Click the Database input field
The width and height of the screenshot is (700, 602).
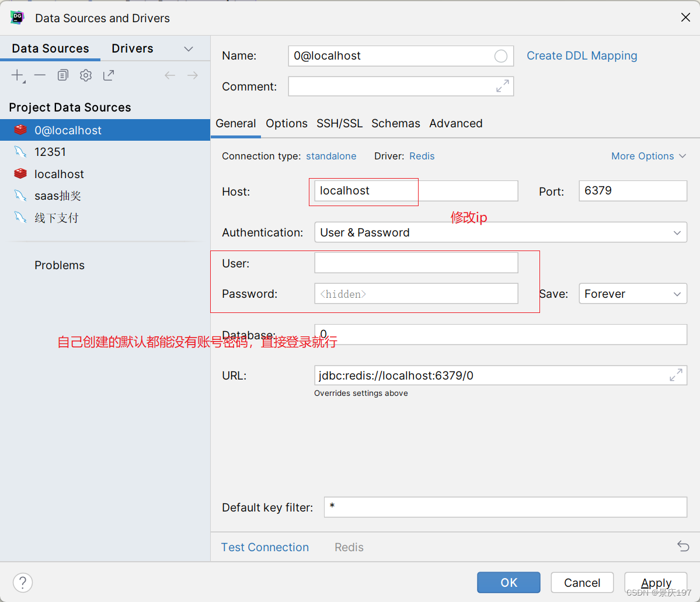500,335
